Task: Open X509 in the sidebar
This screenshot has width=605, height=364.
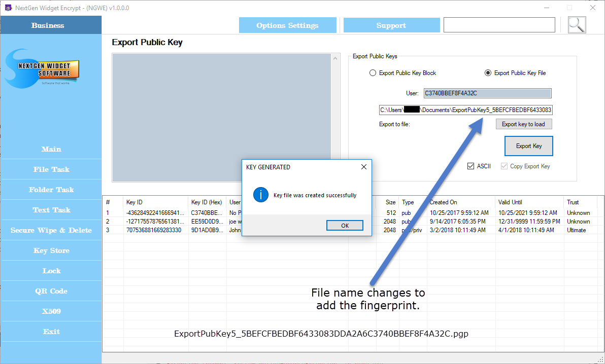Action: point(51,311)
